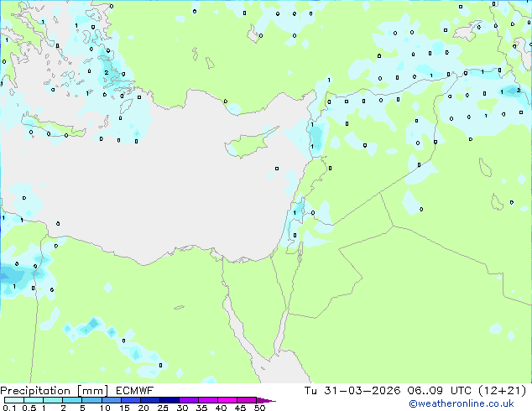
Task: Click the purple legend swatch between 30 and 35
Action: (189, 400)
